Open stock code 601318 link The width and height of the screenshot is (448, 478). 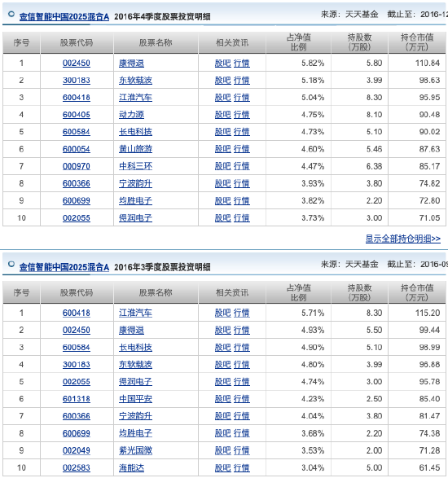[x=77, y=399]
